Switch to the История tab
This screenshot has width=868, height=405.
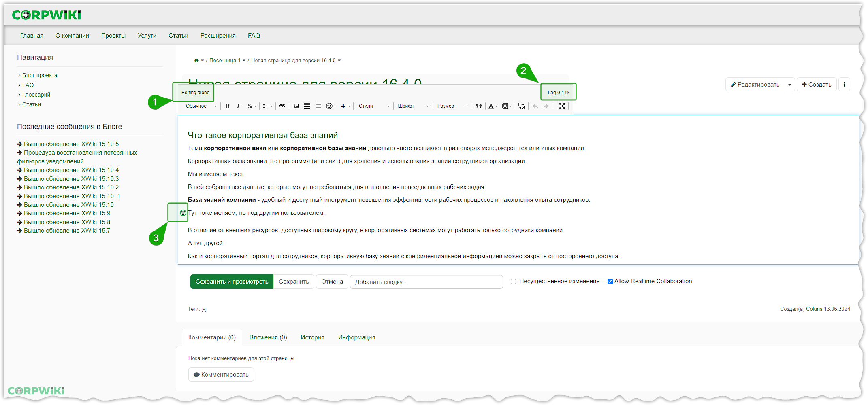coord(312,337)
